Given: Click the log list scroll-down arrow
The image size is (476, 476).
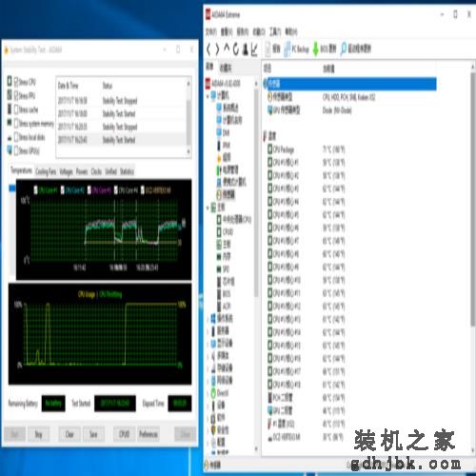Looking at the screenshot, I should (x=188, y=152).
